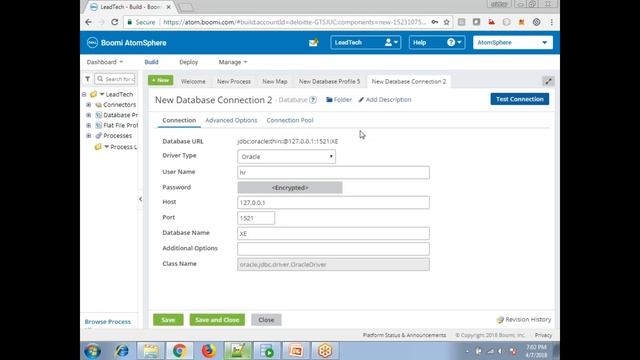Click the Test Connection button
Viewport: 640px width, 360px height.
pyautogui.click(x=520, y=99)
